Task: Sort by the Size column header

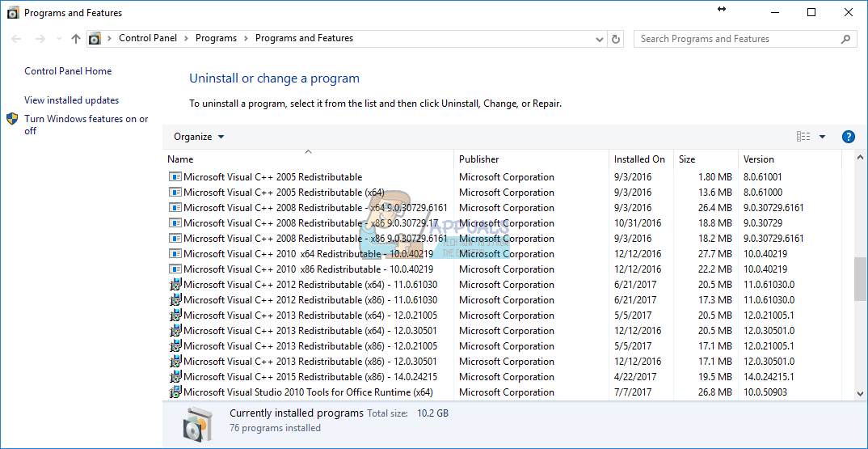Action: click(x=706, y=159)
